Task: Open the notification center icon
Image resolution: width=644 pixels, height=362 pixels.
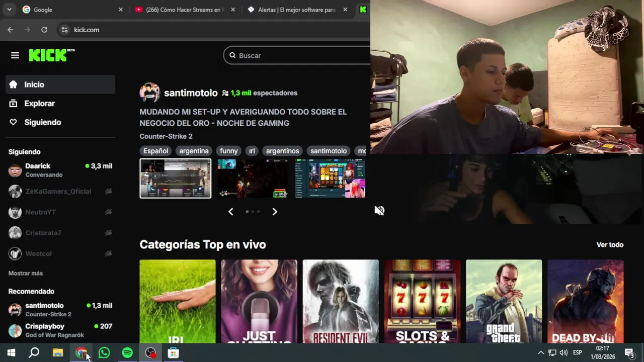Action: (629, 353)
